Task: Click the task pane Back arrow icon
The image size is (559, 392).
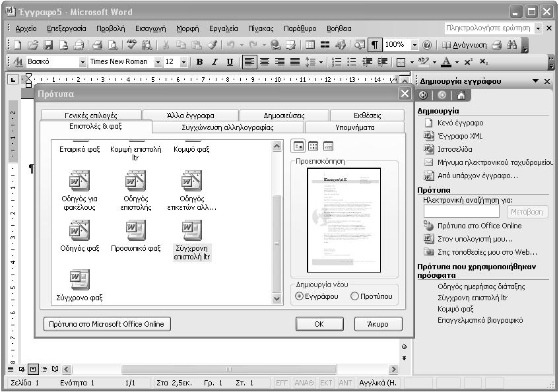Action: point(424,95)
